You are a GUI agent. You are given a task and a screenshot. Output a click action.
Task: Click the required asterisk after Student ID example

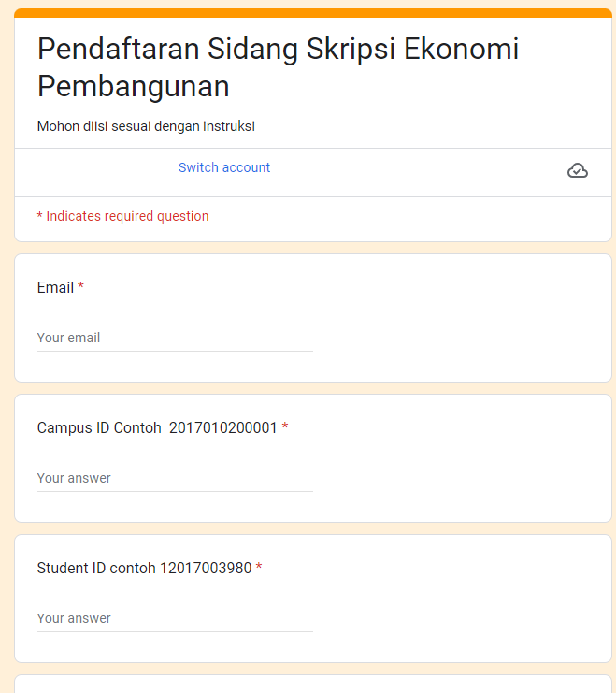pyautogui.click(x=259, y=568)
